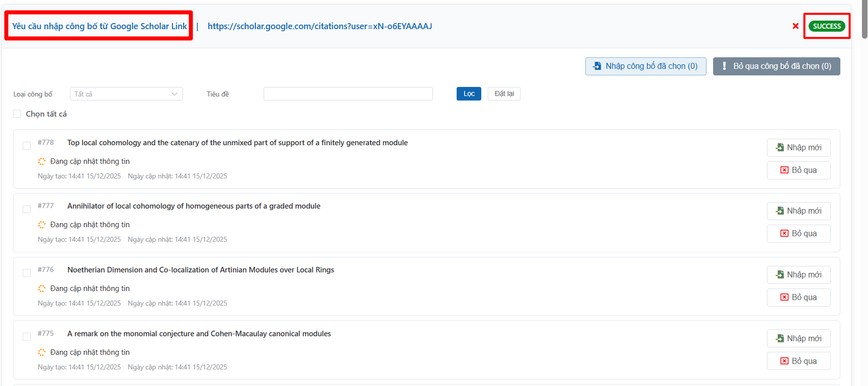Click the red X close icon

(x=796, y=26)
